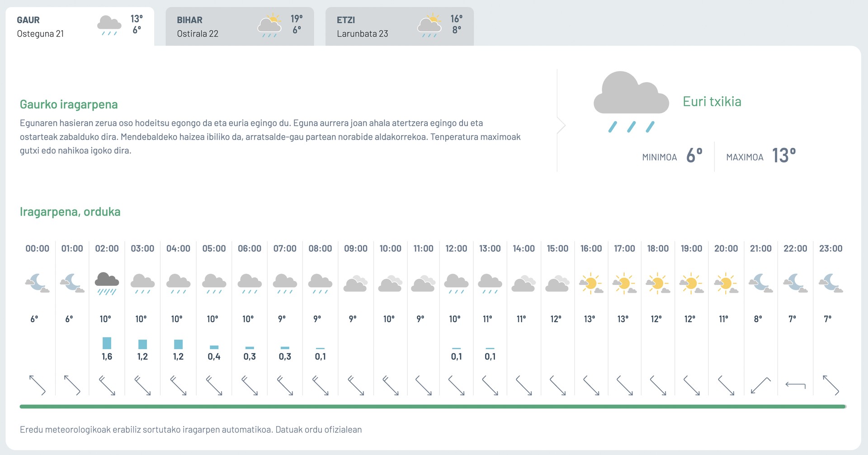
Task: Click the 15:00 overcast cloud icon
Action: click(x=557, y=284)
